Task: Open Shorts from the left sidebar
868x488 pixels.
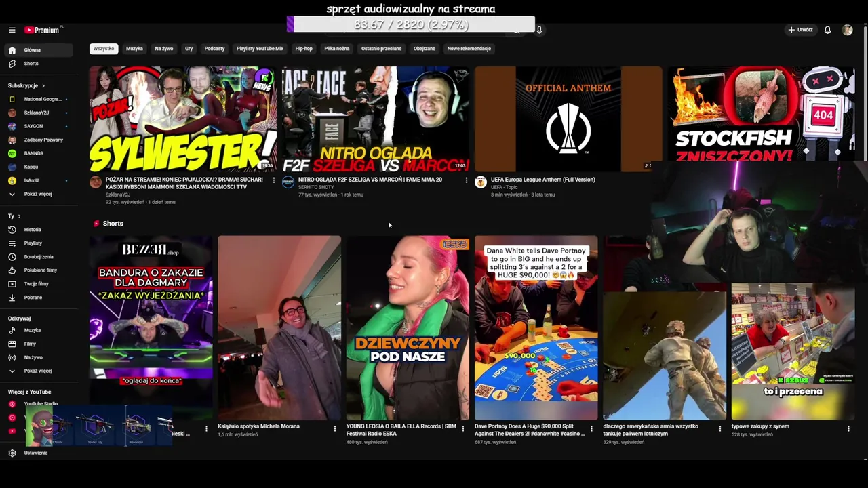Action: pyautogui.click(x=39, y=64)
